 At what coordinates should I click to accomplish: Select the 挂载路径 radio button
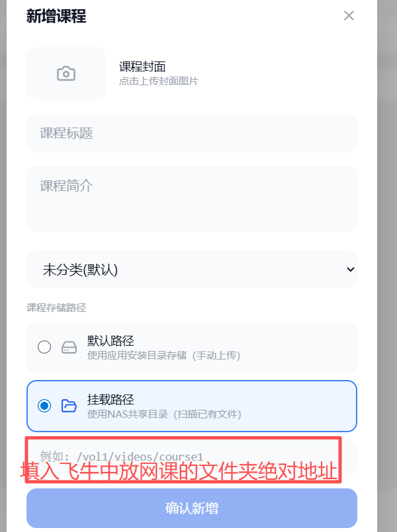pyautogui.click(x=44, y=406)
